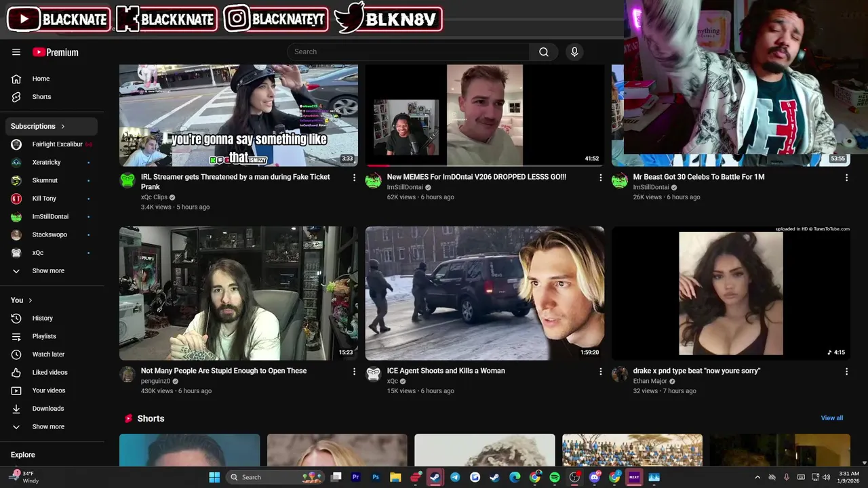Open IRL Streamer Fake Ticket Prank thumbnail

pyautogui.click(x=239, y=115)
